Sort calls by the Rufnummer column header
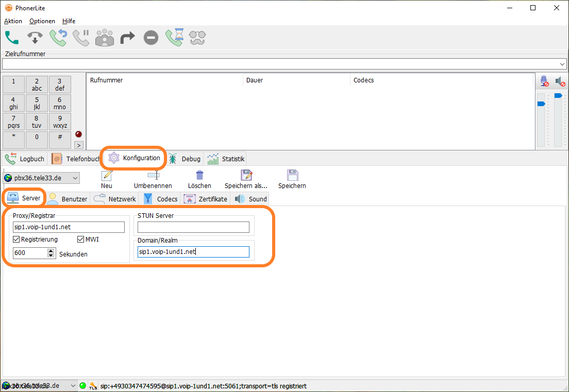The width and height of the screenshot is (569, 392). [164, 80]
